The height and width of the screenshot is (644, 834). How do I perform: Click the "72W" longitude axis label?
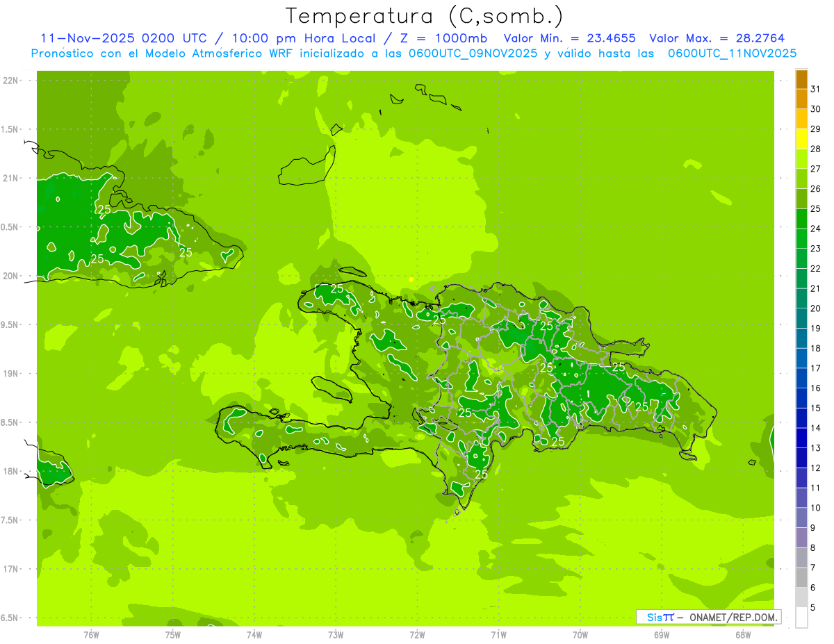pos(417,634)
